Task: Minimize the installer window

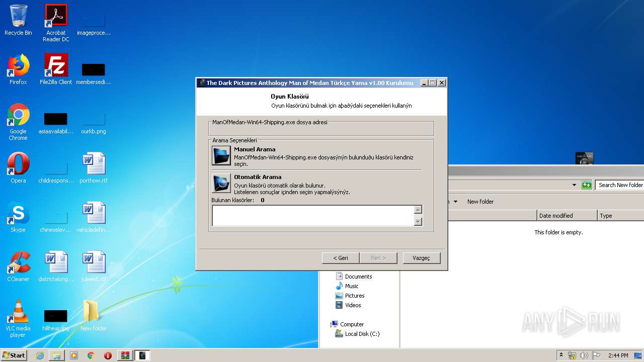Action: (x=424, y=83)
